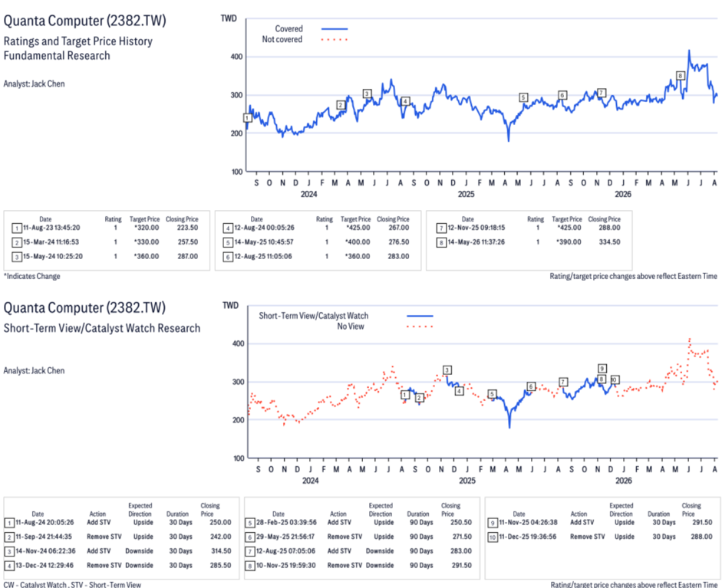
Task: Select the STV date '14-Nov-24 06:22:36'
Action: (x=45, y=551)
